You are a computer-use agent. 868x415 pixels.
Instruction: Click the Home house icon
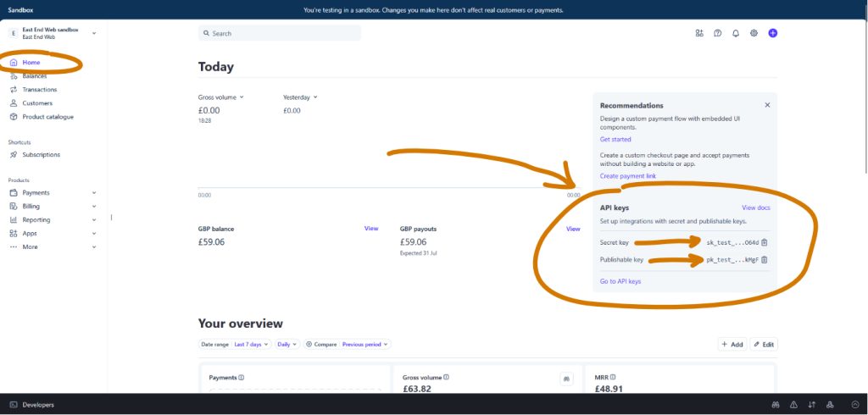click(14, 63)
